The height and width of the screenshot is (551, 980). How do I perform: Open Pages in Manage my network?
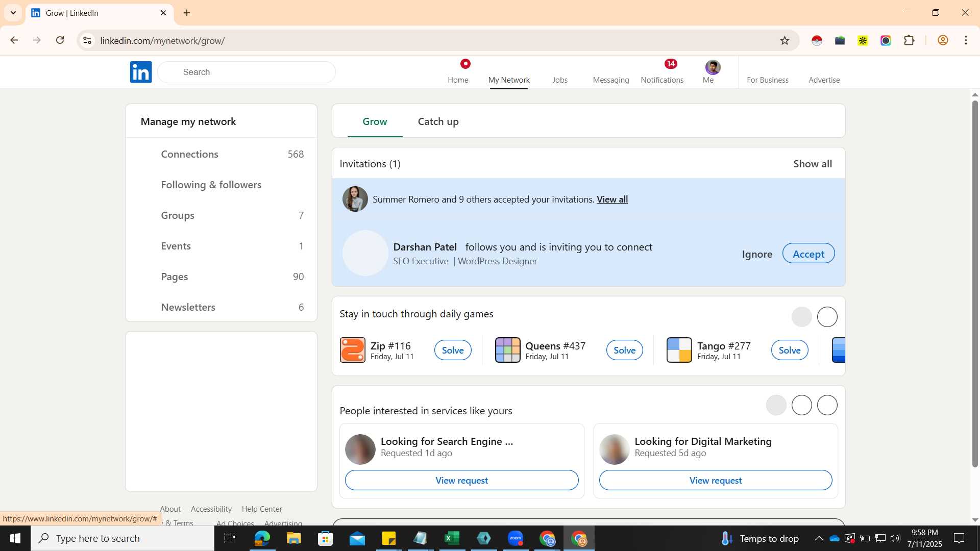(222, 277)
